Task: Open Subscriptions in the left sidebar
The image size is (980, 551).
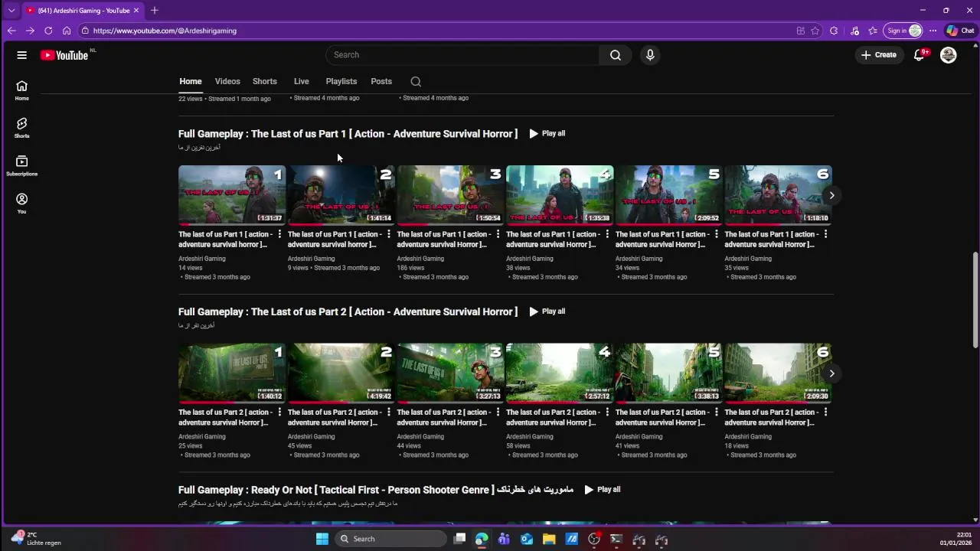Action: (x=21, y=165)
